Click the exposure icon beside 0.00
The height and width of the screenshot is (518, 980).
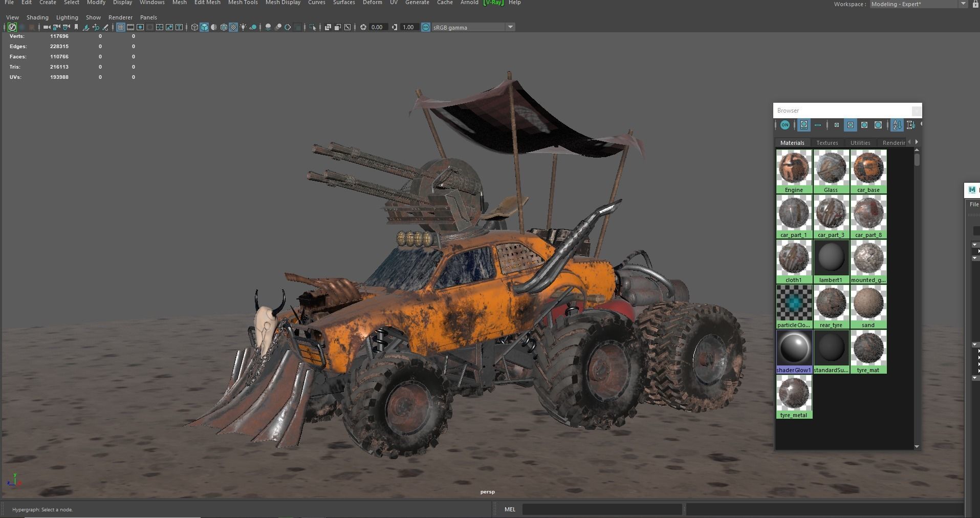tap(363, 27)
